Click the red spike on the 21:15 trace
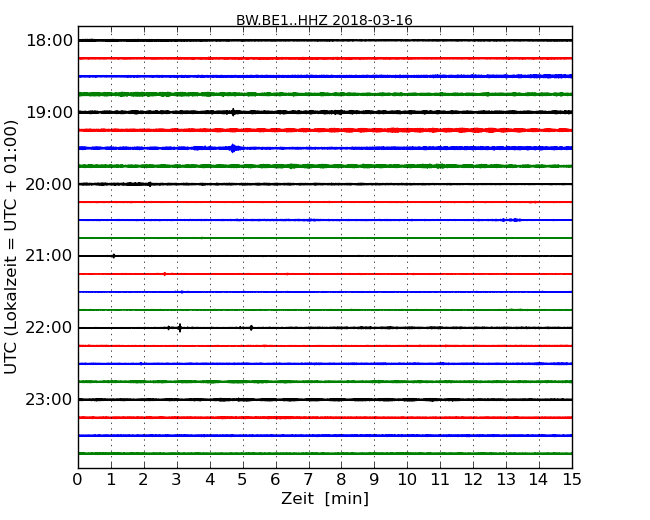 (165, 274)
